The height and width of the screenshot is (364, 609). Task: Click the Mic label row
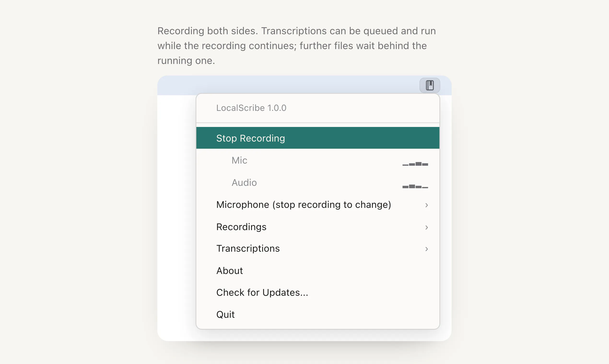(x=318, y=160)
